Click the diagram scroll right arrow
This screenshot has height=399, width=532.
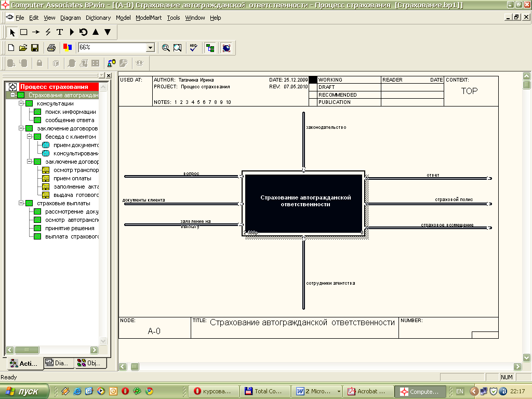click(517, 366)
